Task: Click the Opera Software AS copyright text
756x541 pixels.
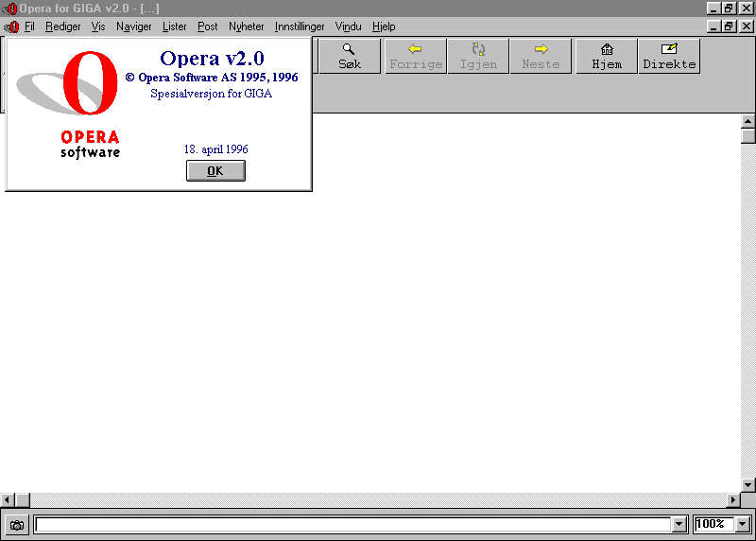Action: click(212, 78)
